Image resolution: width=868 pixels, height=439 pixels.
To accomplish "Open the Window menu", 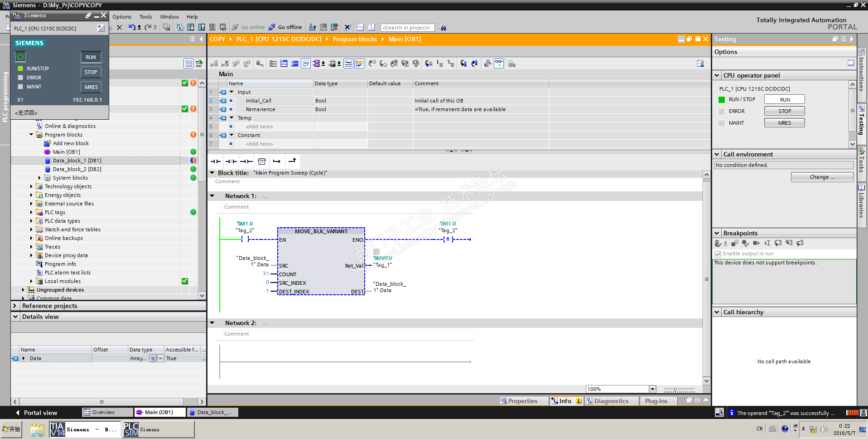I will [169, 17].
